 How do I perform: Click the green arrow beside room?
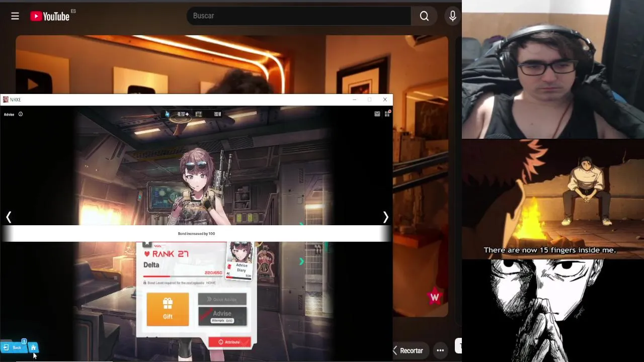(301, 261)
